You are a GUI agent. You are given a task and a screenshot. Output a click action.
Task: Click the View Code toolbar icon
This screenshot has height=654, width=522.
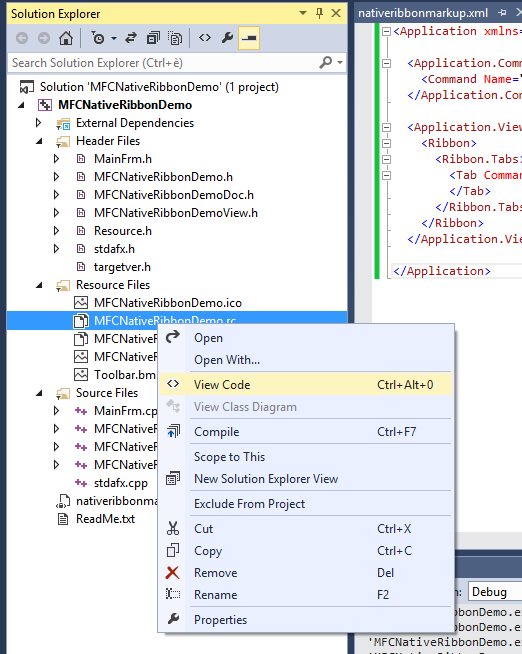point(205,38)
